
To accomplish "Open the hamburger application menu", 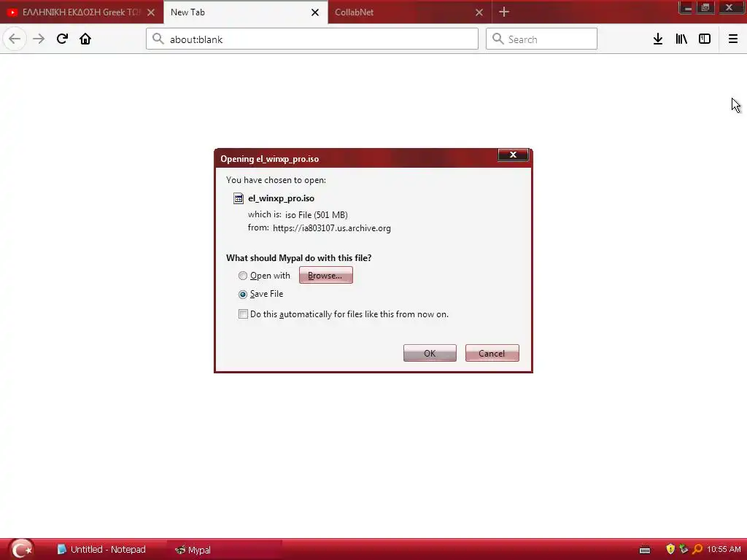I will [x=732, y=39].
